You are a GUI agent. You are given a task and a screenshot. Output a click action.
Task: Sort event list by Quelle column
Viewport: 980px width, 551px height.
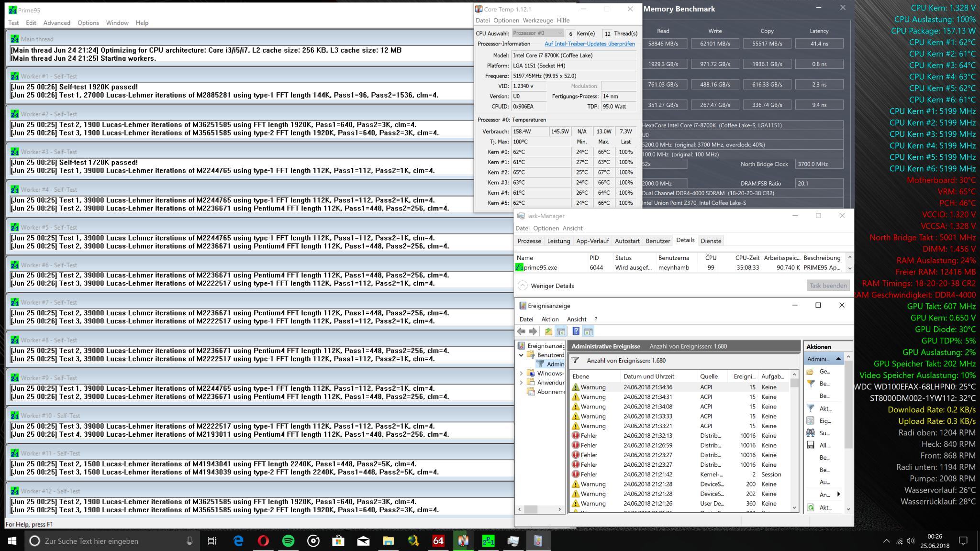click(712, 376)
